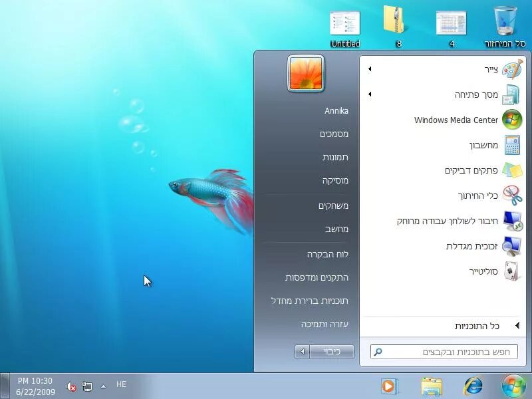
Task: Click the Windows Media Center text label
Action: tap(456, 120)
